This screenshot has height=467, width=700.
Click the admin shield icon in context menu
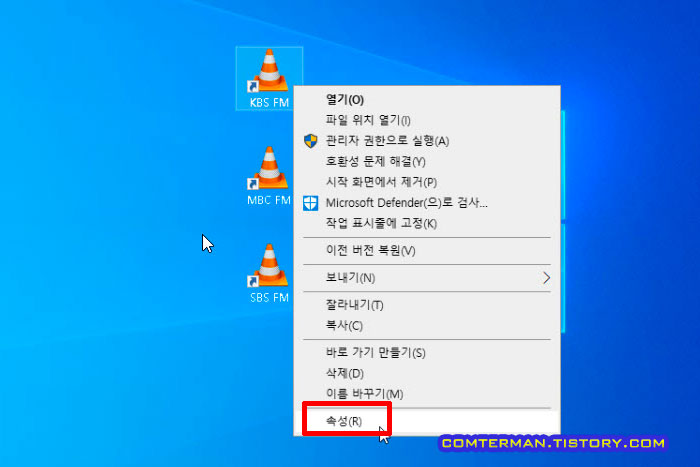pyautogui.click(x=311, y=141)
